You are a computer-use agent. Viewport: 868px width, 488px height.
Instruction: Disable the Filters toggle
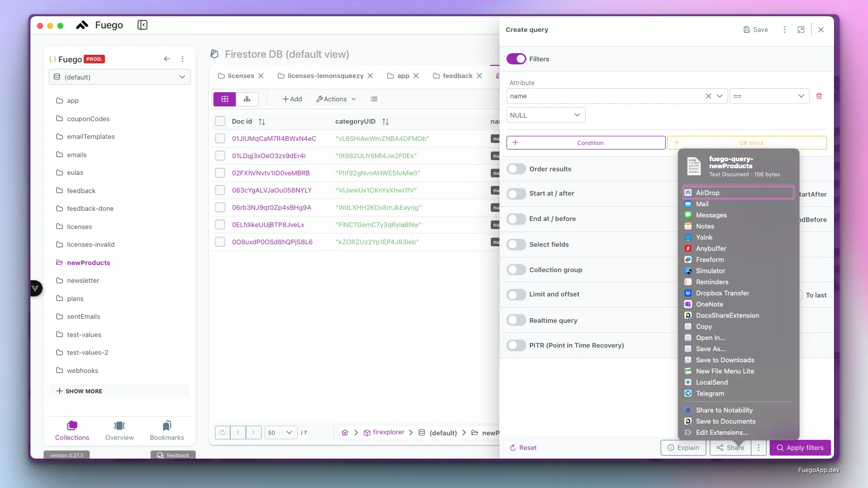tap(516, 59)
